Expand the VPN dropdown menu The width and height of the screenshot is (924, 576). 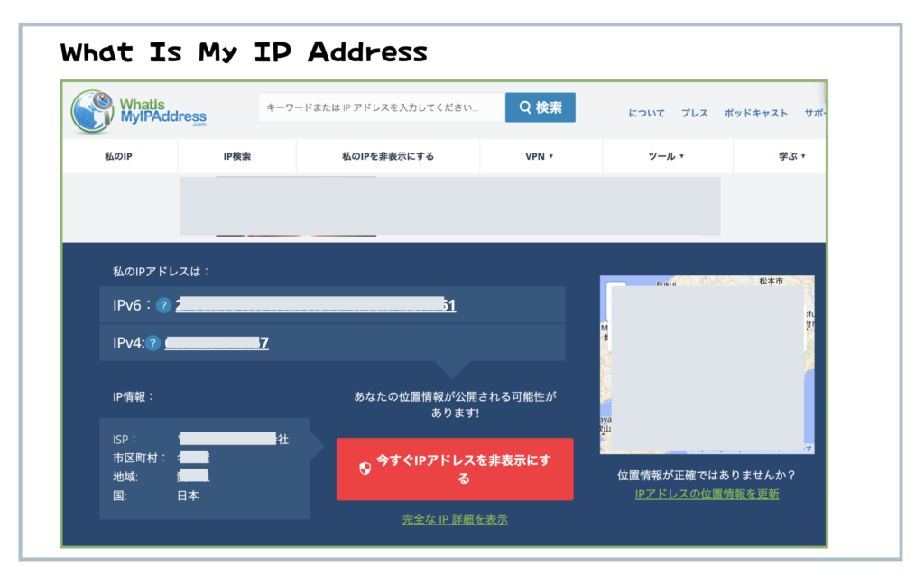pos(540,156)
